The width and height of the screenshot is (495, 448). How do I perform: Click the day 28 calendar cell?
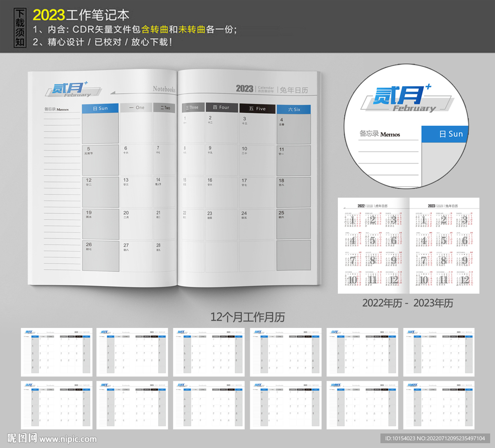pos(164,256)
